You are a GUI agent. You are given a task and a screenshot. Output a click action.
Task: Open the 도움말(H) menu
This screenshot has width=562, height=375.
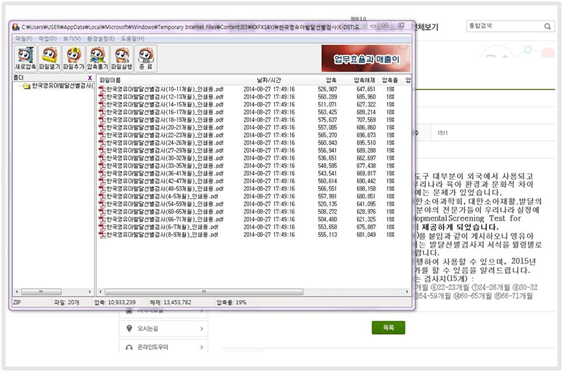click(132, 38)
